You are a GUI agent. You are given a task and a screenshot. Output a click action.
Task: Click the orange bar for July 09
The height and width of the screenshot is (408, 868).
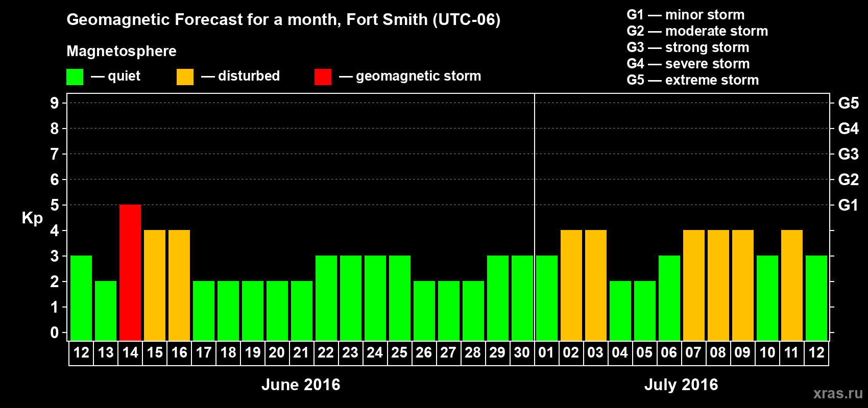[x=743, y=286]
